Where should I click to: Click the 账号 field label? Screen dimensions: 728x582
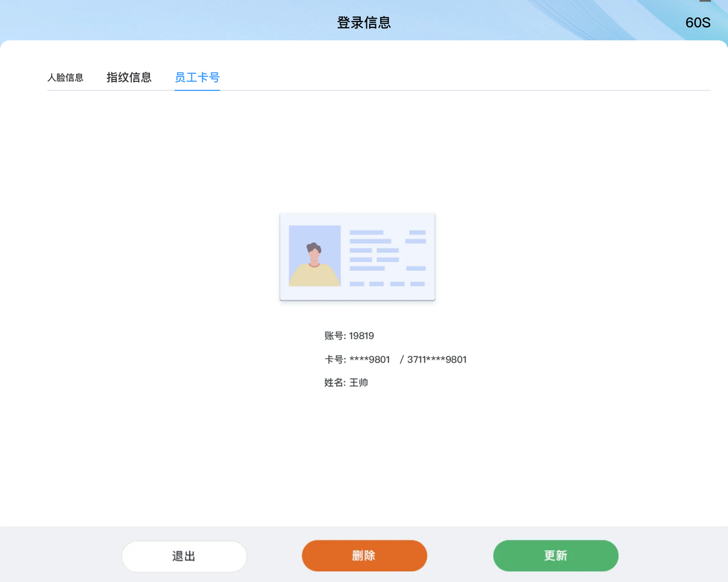[334, 336]
